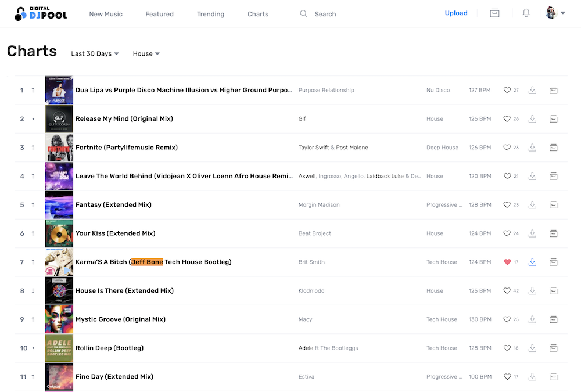Click the 130 BPM value
The height and width of the screenshot is (392, 581).
pyautogui.click(x=480, y=319)
